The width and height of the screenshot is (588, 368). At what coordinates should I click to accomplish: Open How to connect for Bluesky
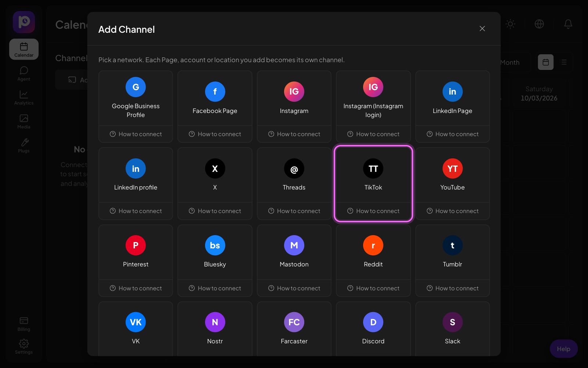click(215, 288)
